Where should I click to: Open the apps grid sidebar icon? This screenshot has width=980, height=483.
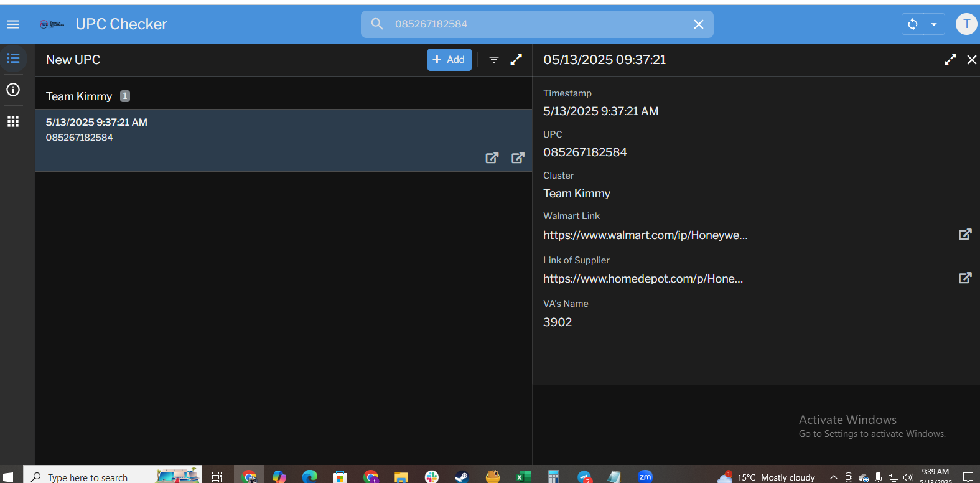[13, 121]
